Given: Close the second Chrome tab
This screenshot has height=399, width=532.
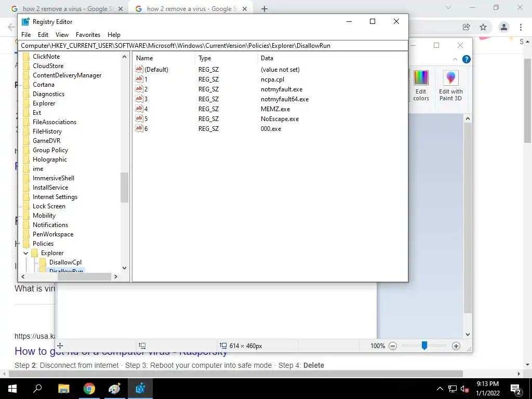Looking at the screenshot, I should (x=245, y=9).
